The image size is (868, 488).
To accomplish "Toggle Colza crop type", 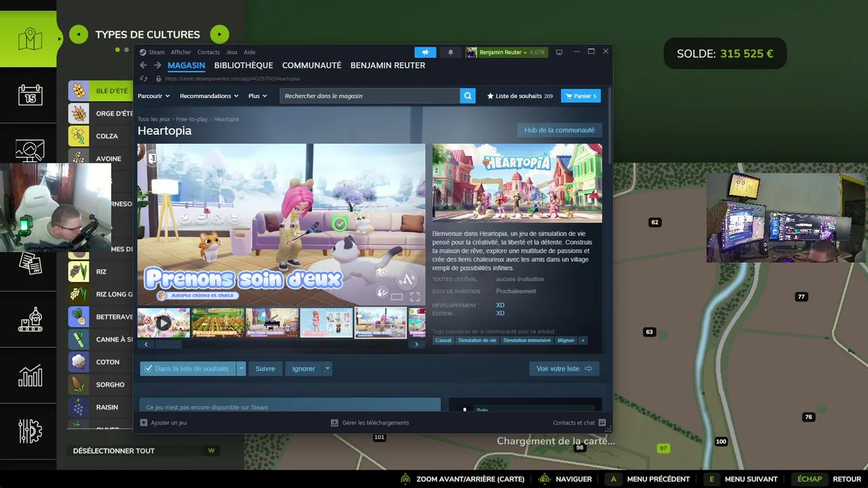I will 102,136.
